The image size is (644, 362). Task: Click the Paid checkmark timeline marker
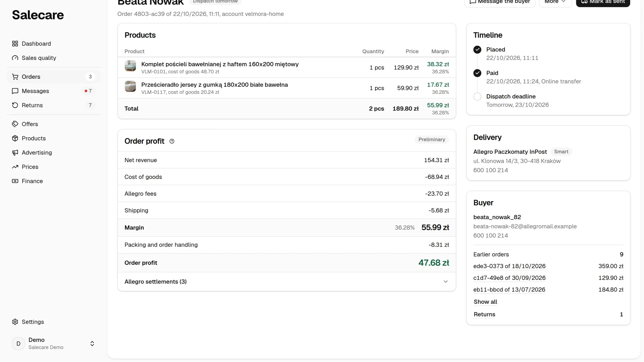point(477,73)
